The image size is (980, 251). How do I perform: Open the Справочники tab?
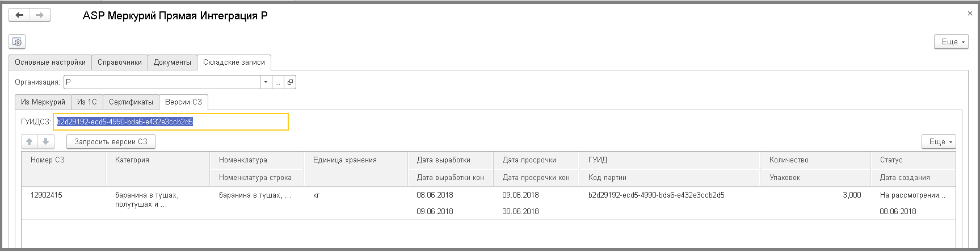coord(120,62)
